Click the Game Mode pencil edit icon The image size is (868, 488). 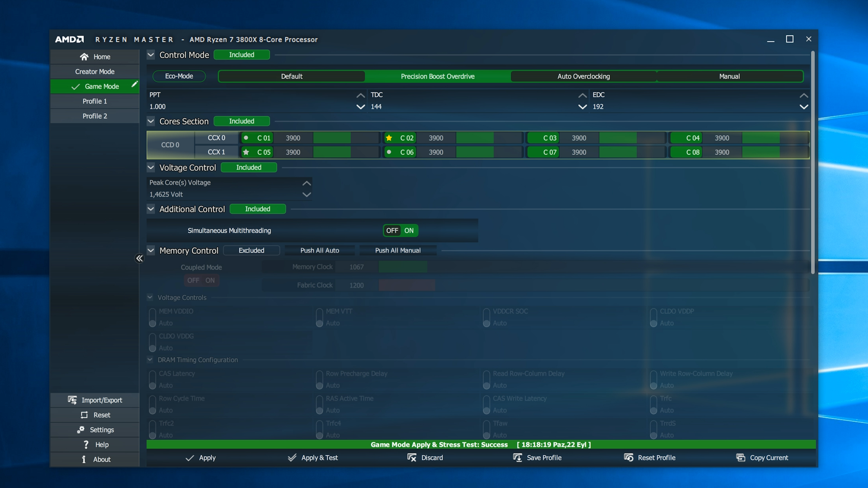click(x=134, y=84)
